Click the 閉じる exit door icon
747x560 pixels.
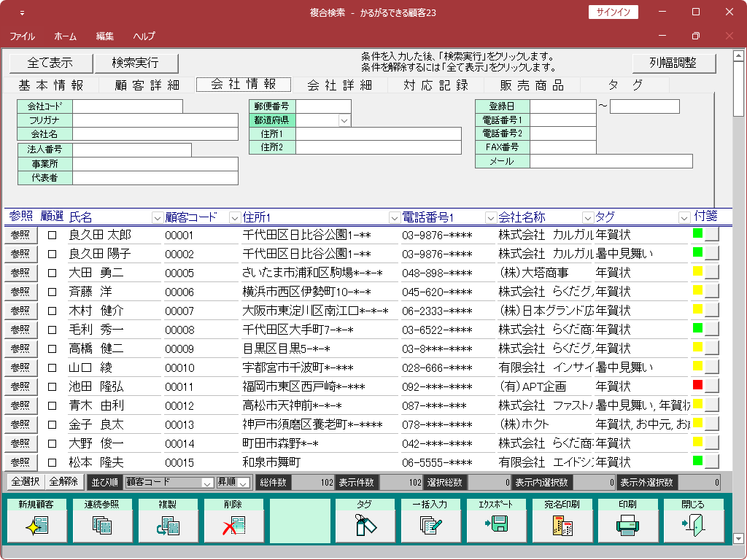point(693,526)
